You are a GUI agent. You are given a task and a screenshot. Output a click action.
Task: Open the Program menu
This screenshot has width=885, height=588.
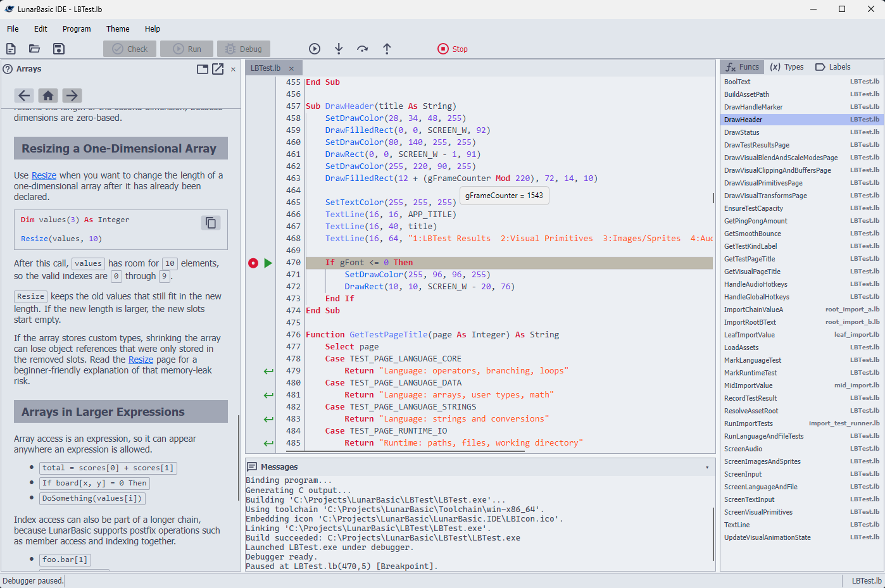[76, 28]
